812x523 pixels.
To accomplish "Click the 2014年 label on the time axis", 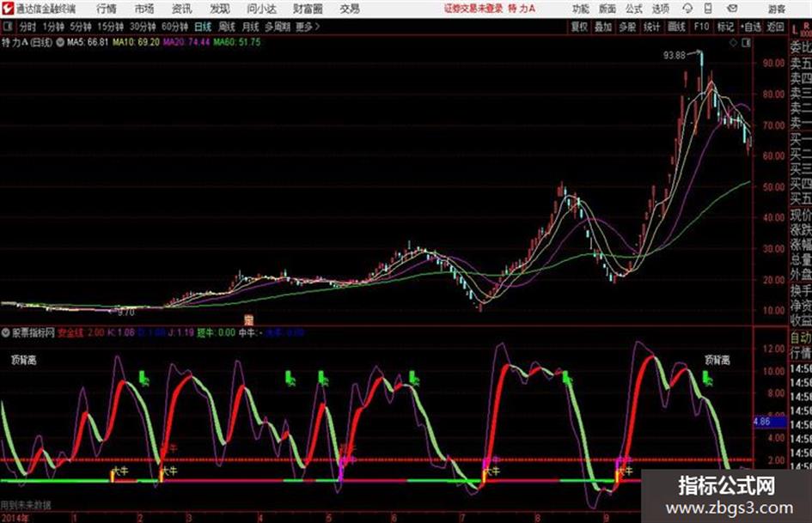I will [x=15, y=518].
